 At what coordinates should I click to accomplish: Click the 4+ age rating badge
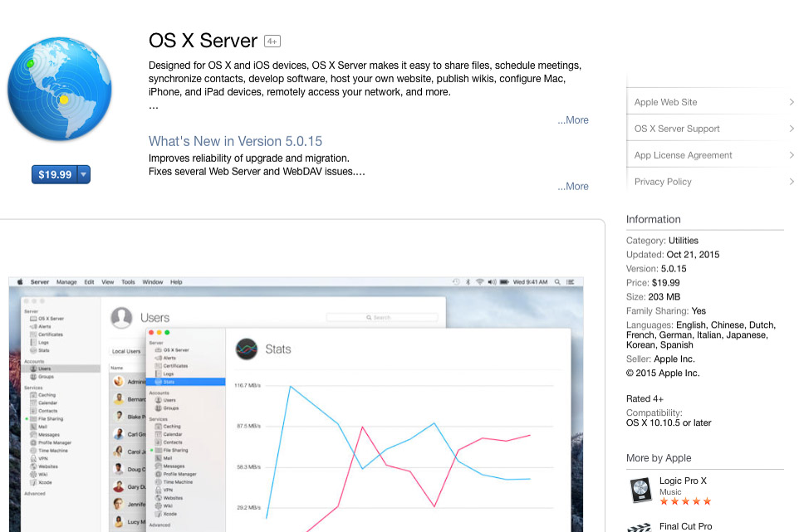(272, 41)
